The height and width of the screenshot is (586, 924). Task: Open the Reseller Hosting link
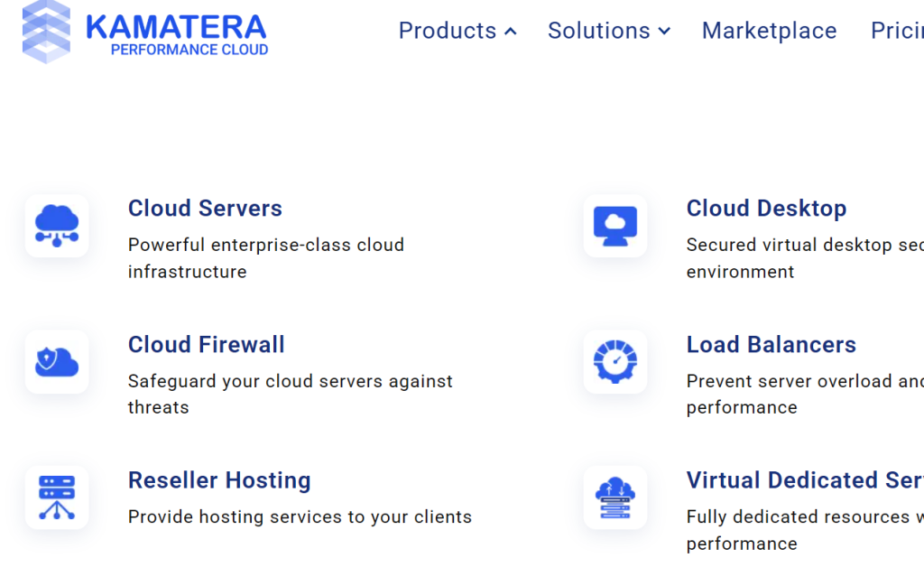coord(219,480)
